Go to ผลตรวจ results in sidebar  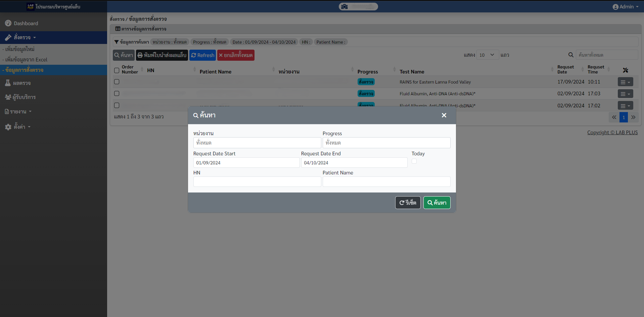(x=22, y=83)
